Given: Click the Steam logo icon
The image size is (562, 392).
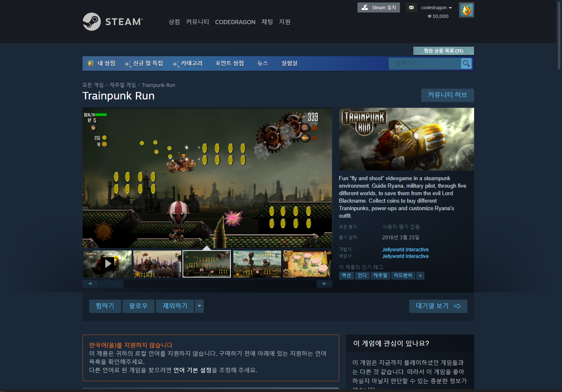Looking at the screenshot, I should (92, 22).
